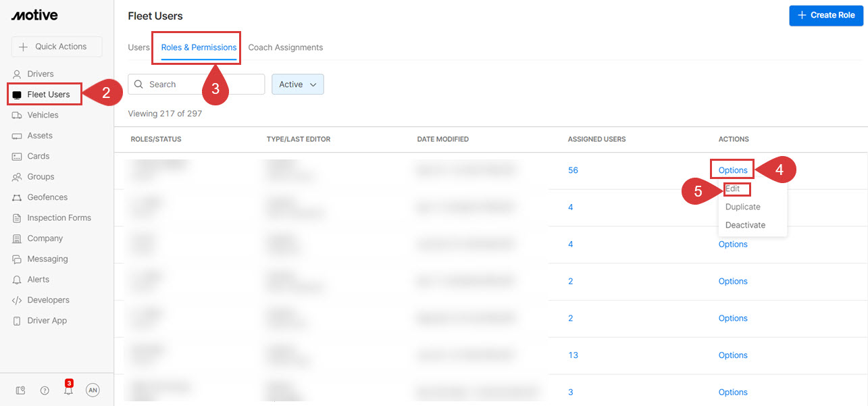Expand the Active status filter dropdown
This screenshot has width=868, height=406.
(x=297, y=84)
